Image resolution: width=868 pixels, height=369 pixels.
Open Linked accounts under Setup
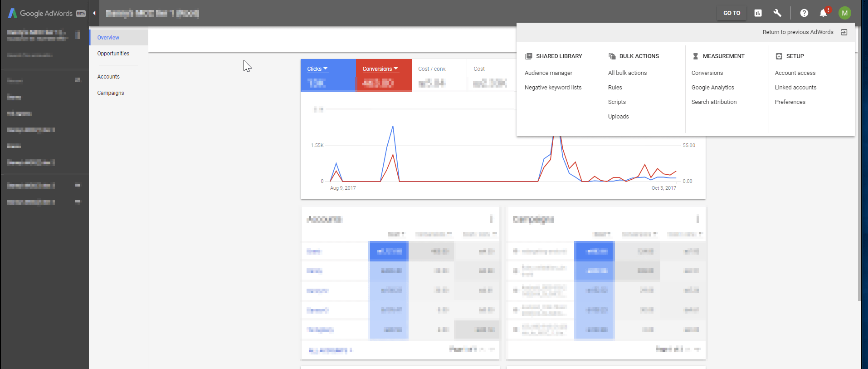pos(795,88)
